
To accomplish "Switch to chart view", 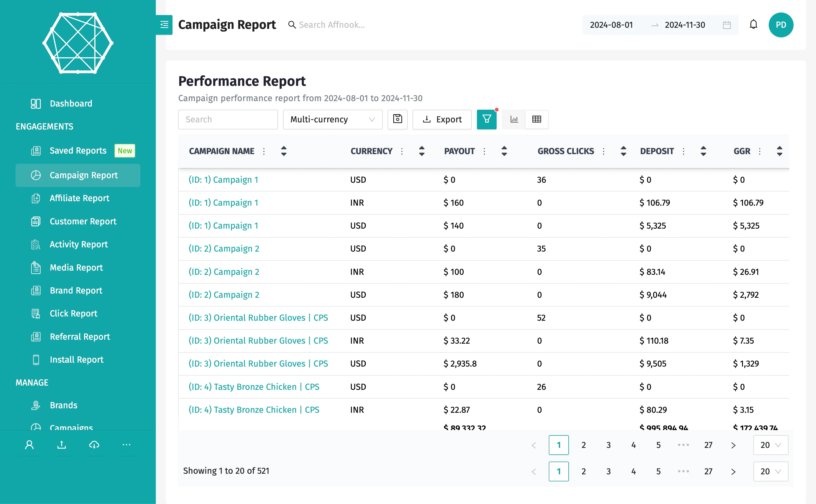I will click(514, 119).
